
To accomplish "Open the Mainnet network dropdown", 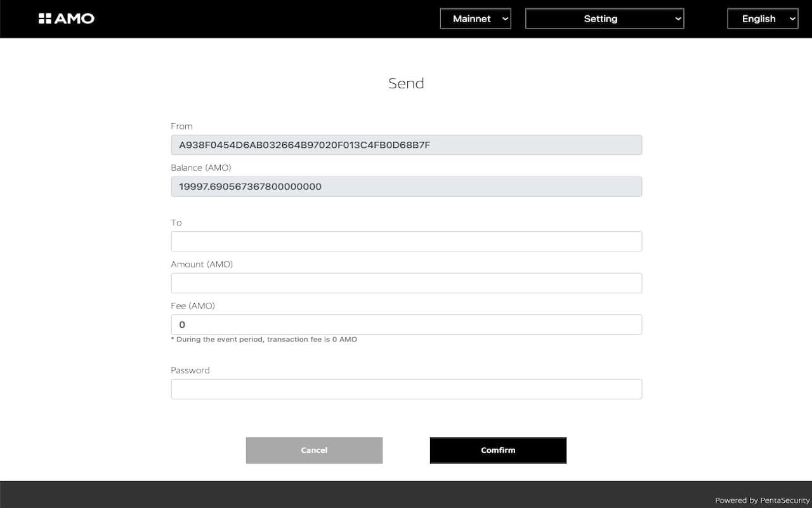I will pos(476,18).
